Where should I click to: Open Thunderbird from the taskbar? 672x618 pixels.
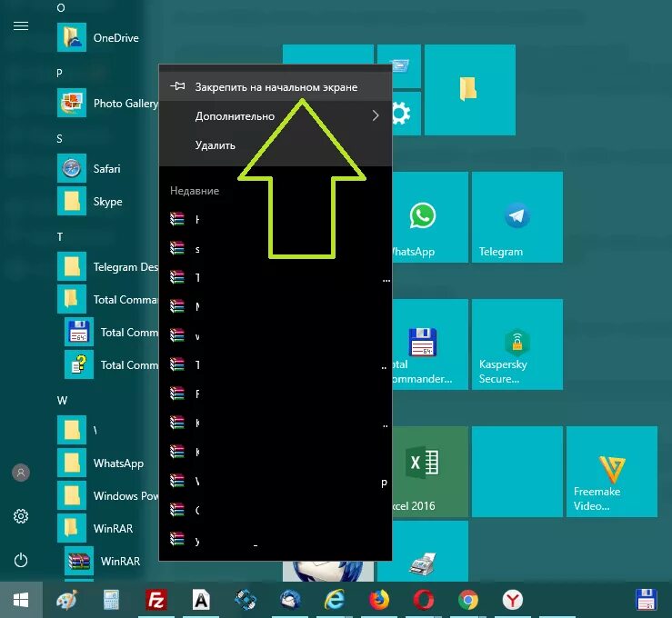click(290, 600)
